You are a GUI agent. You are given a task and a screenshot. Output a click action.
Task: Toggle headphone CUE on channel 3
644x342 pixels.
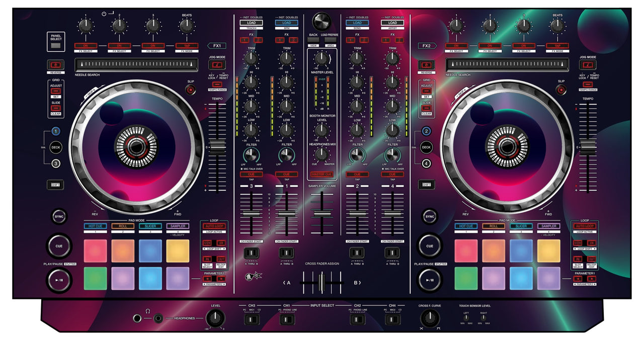251,174
